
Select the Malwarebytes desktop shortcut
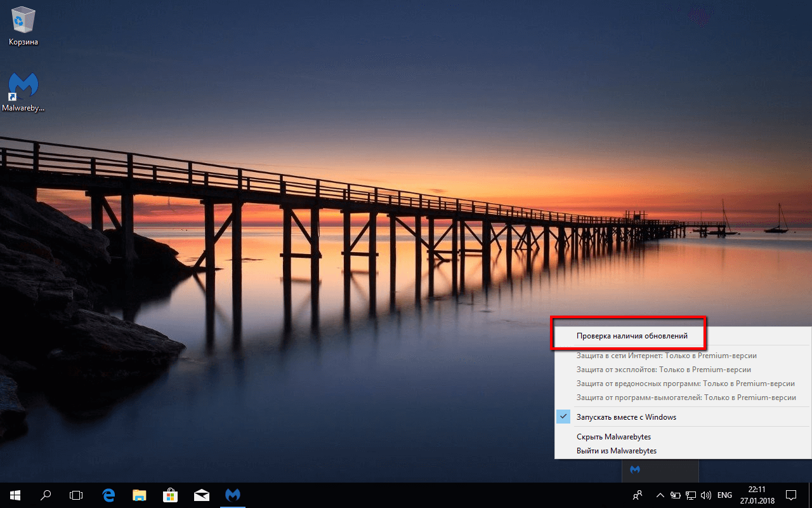[23, 92]
